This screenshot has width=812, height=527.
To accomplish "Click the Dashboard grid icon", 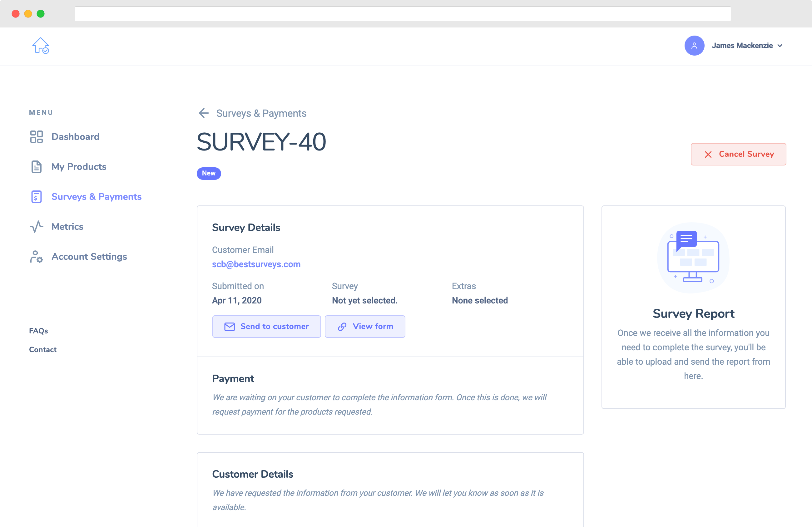I will click(37, 137).
